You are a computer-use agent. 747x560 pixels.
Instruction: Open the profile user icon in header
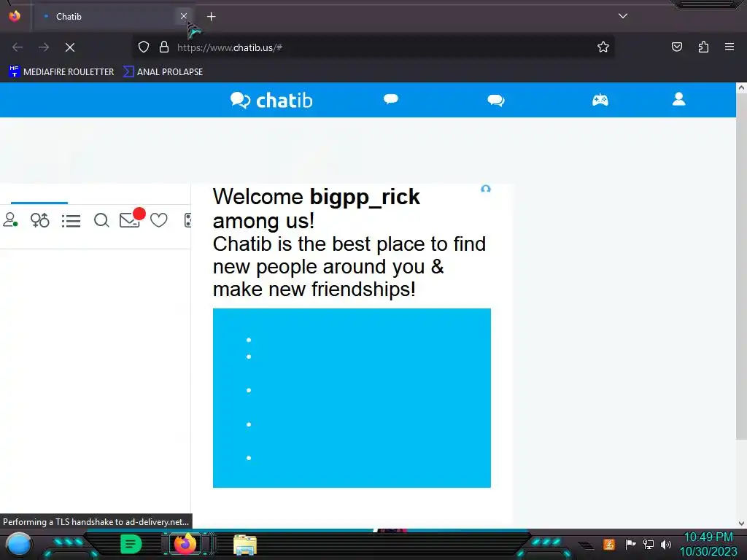679,99
